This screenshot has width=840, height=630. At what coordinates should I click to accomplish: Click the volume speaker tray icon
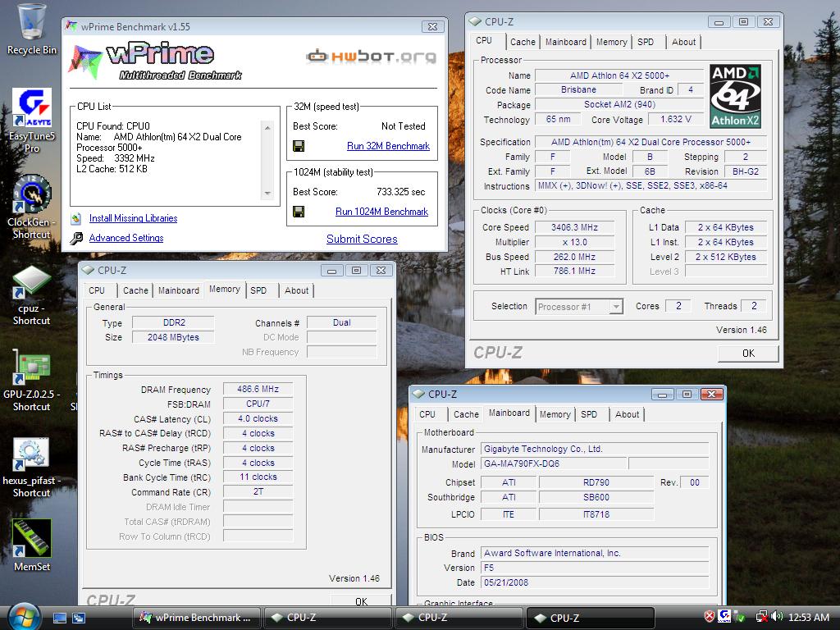[778, 617]
